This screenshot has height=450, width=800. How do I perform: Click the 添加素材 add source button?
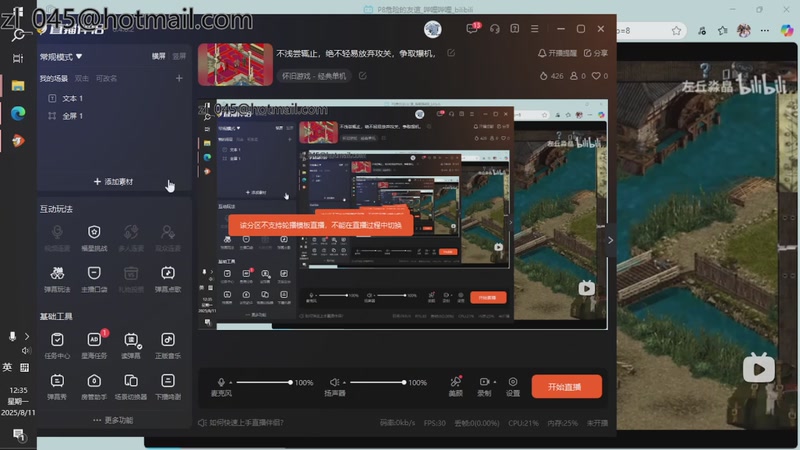113,182
